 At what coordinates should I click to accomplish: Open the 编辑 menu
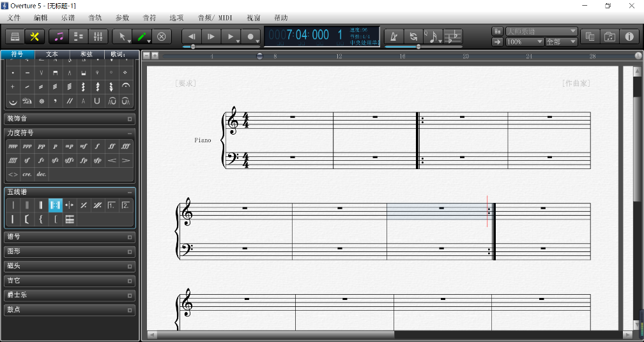pos(41,18)
